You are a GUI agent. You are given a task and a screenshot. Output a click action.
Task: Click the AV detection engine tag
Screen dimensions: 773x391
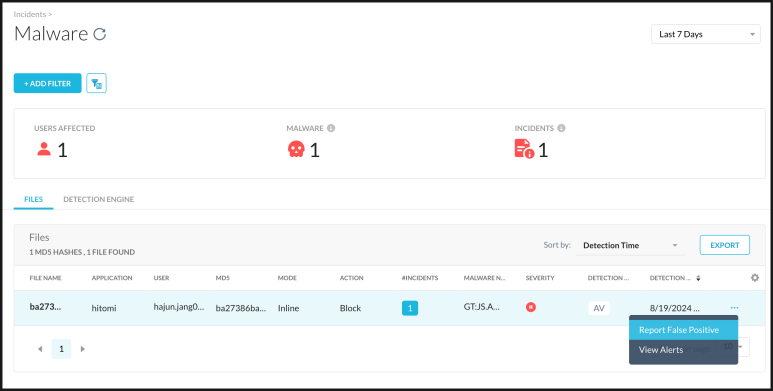point(599,308)
